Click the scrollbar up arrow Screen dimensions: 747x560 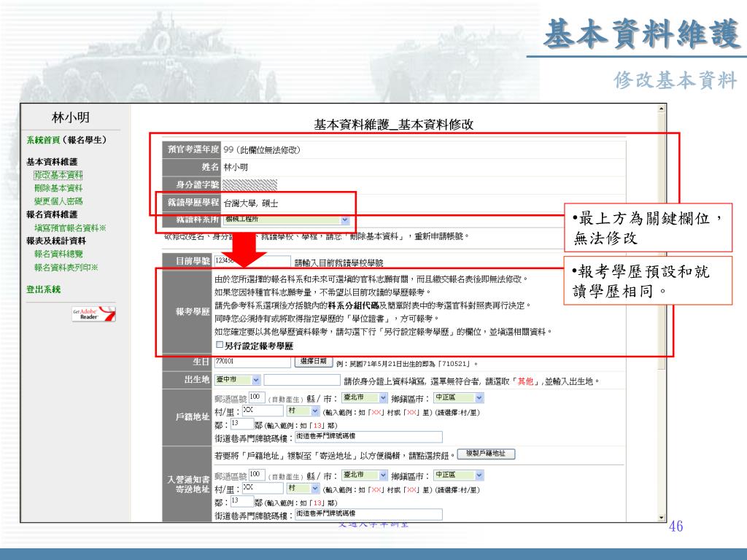tap(661, 109)
